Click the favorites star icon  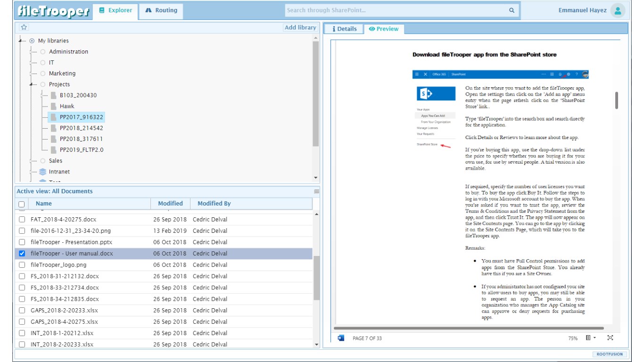tap(24, 27)
